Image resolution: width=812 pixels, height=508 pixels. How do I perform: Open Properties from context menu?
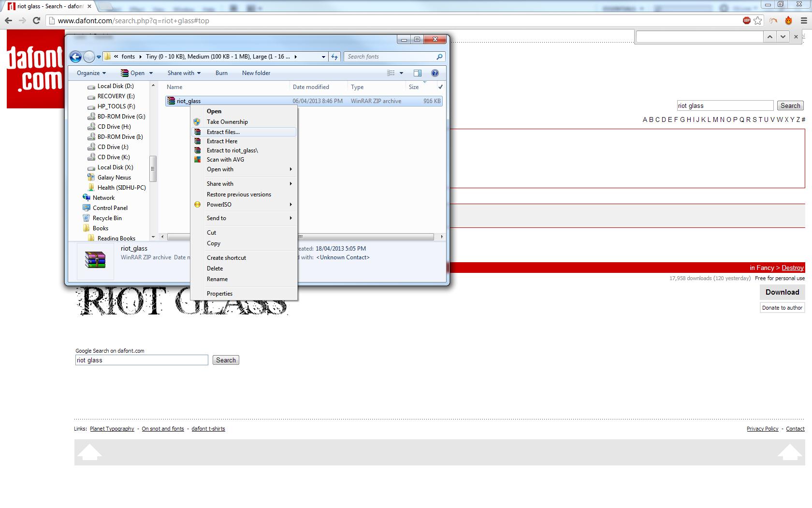(x=244, y=294)
